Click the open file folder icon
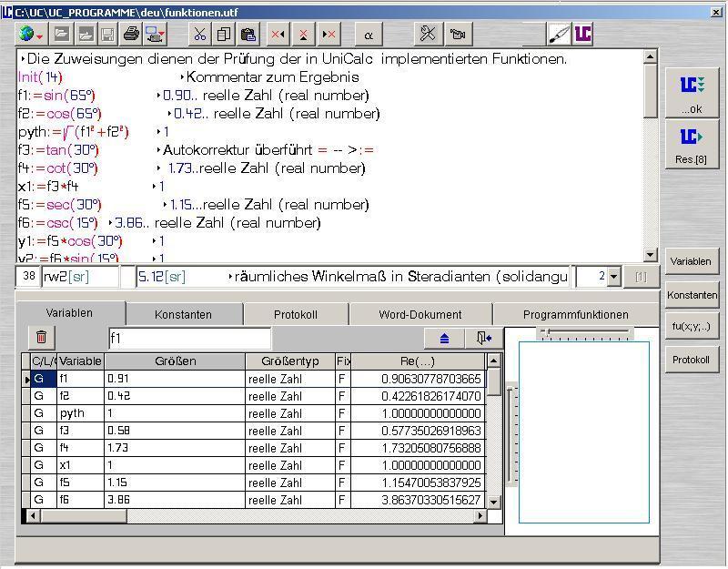728x569 pixels. [62, 34]
